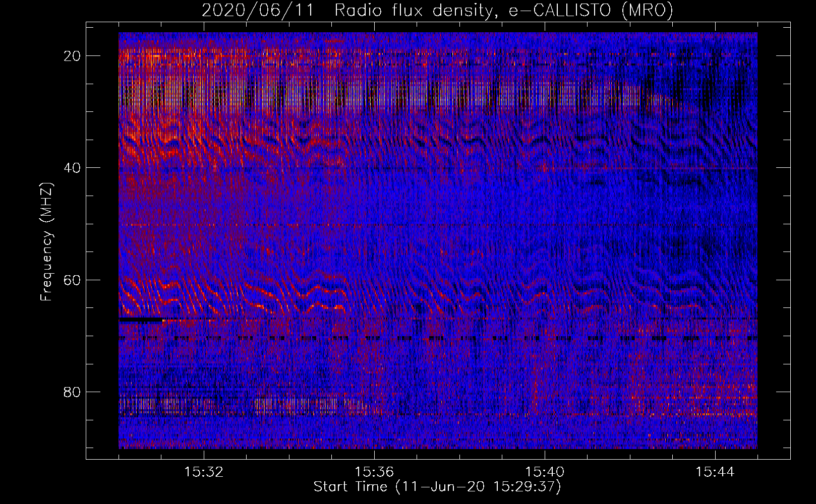This screenshot has width=816, height=504.
Task: Click the 60 frequency tick label
Action: 73,280
